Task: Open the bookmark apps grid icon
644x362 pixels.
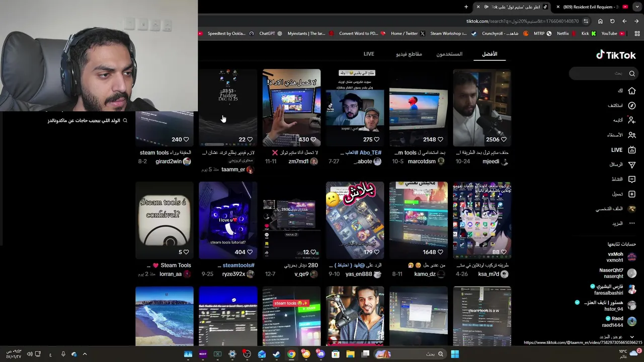Action: tap(637, 34)
